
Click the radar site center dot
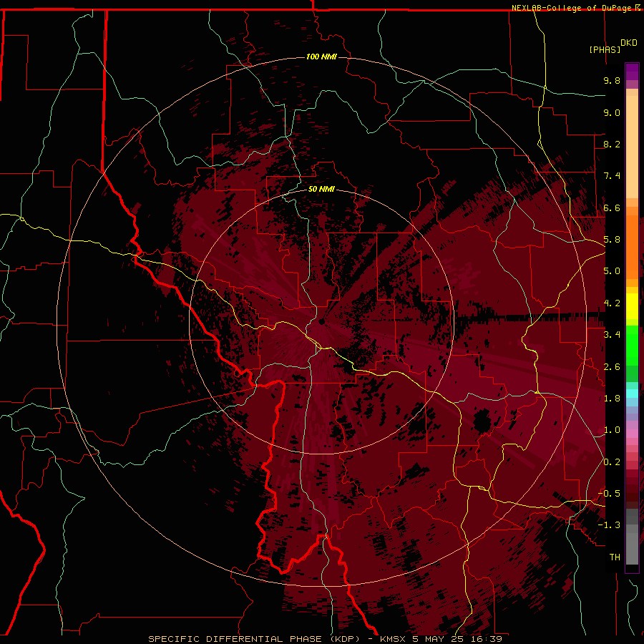321,321
